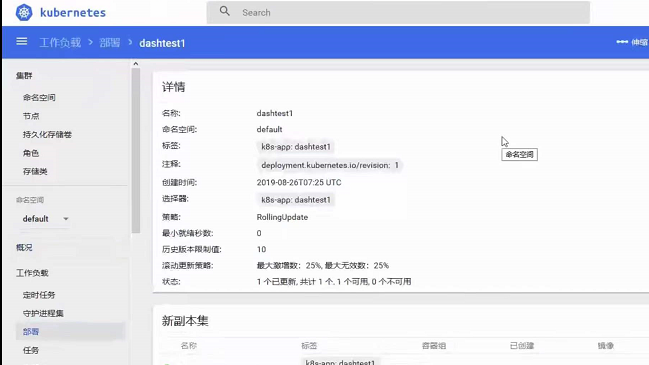The width and height of the screenshot is (649, 365).
Task: Click the 标签 column header
Action: pos(309,346)
